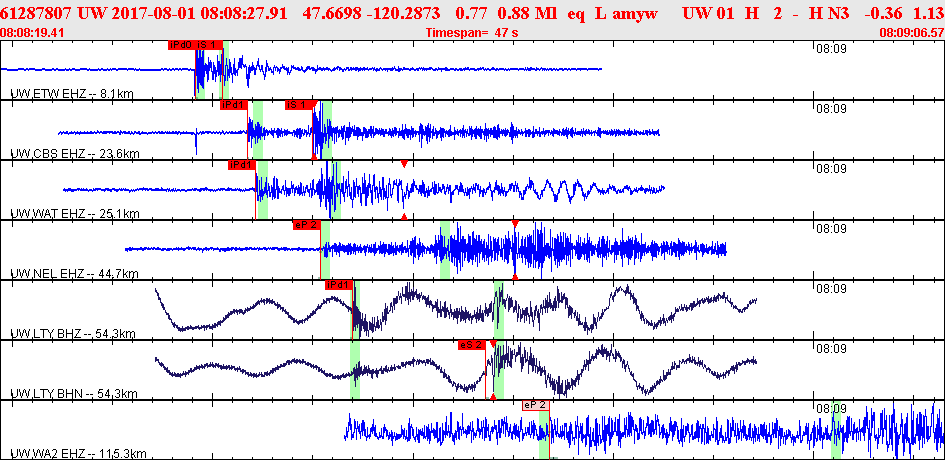Viewport: 945px width, 460px height.
Task: Click the start time 08:08:19.41
Action: 33,33
